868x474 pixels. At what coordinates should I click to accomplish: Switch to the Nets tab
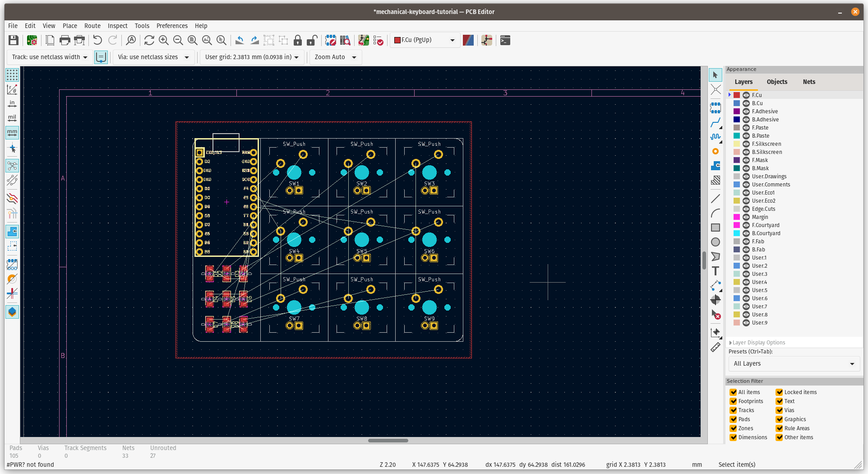click(x=808, y=82)
